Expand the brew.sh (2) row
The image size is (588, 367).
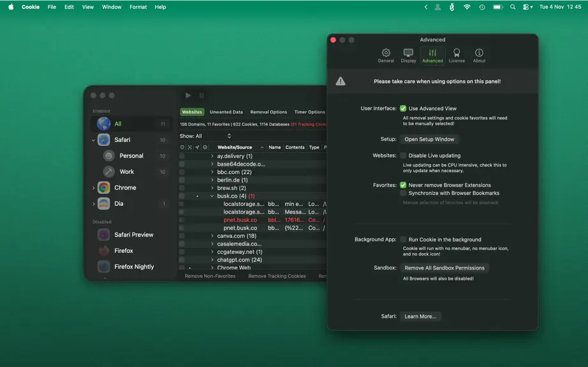[x=212, y=188]
